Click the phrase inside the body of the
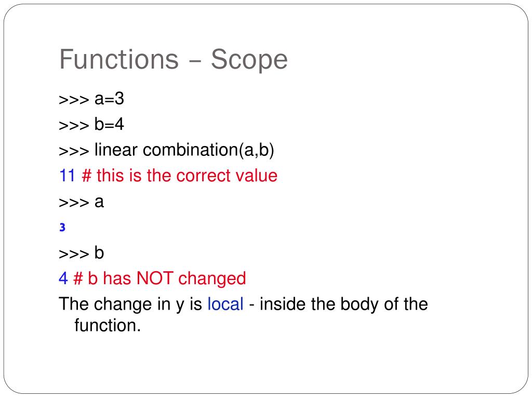532x399 pixels. pos(344,304)
